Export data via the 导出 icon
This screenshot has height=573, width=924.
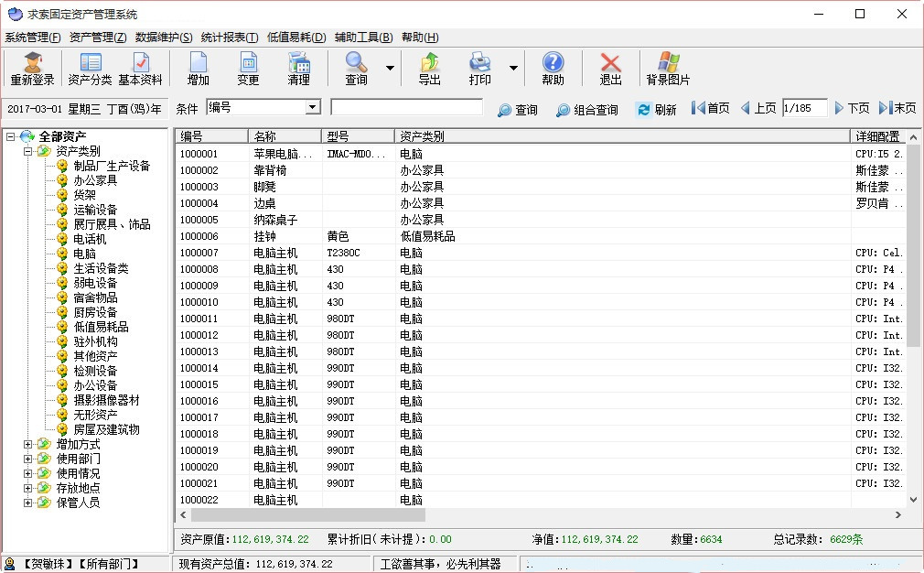428,68
